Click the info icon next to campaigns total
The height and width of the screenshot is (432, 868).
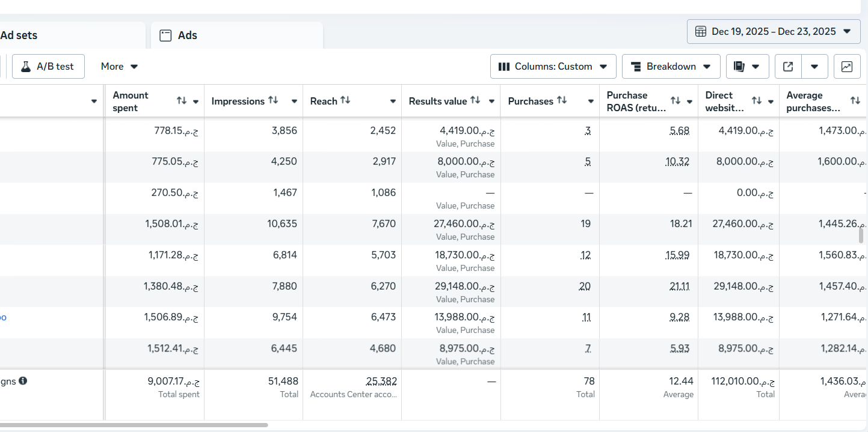tap(23, 380)
